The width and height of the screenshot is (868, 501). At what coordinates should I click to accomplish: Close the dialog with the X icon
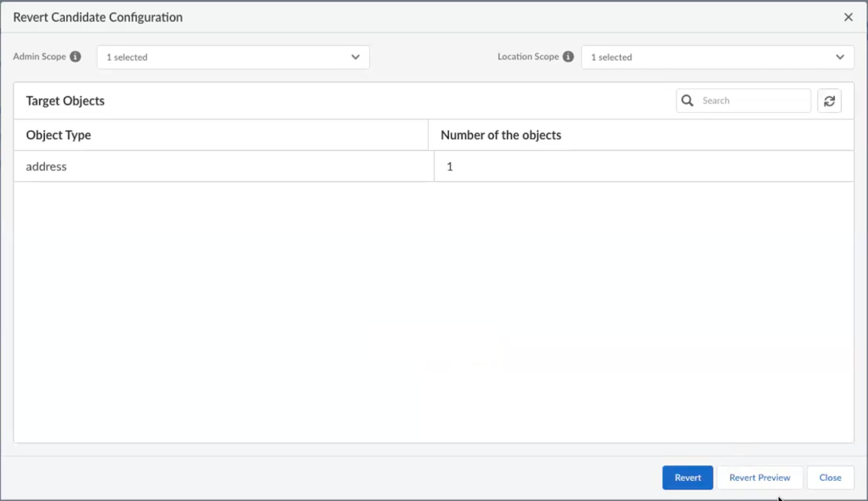click(x=848, y=17)
